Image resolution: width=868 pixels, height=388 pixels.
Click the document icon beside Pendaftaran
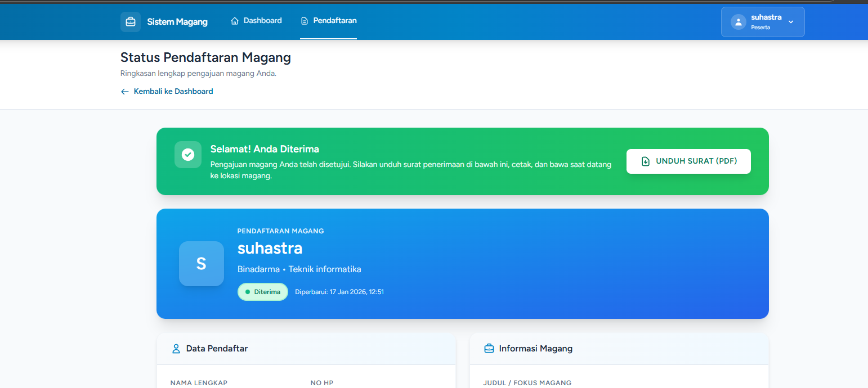(x=305, y=21)
